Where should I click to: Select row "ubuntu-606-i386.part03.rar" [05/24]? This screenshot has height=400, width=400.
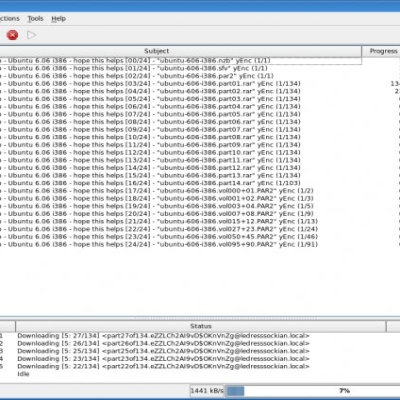200,99
